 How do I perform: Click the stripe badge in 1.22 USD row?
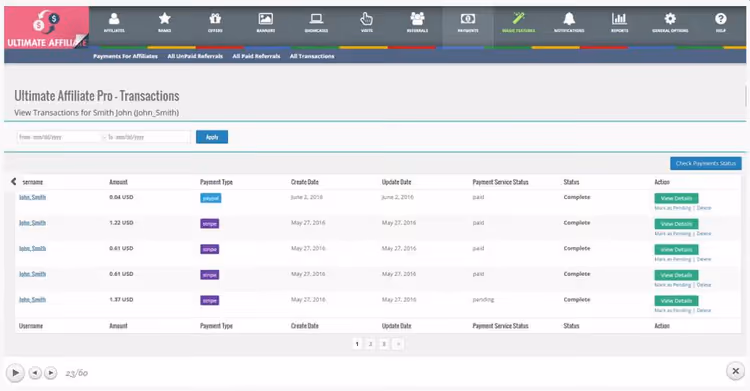[x=210, y=223]
